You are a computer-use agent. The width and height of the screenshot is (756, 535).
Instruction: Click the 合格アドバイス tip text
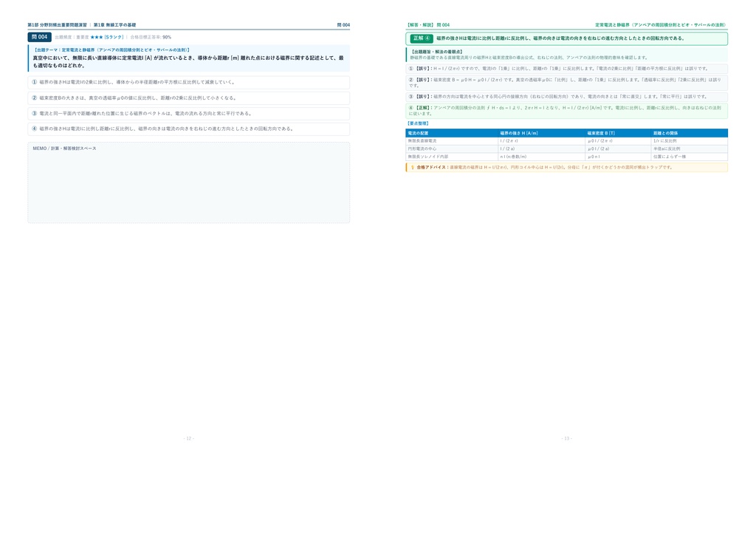545,168
